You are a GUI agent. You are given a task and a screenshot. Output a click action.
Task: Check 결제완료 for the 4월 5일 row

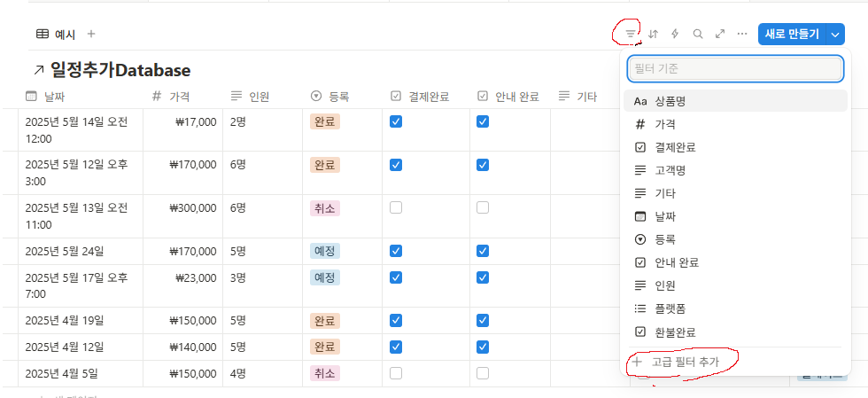pos(395,373)
